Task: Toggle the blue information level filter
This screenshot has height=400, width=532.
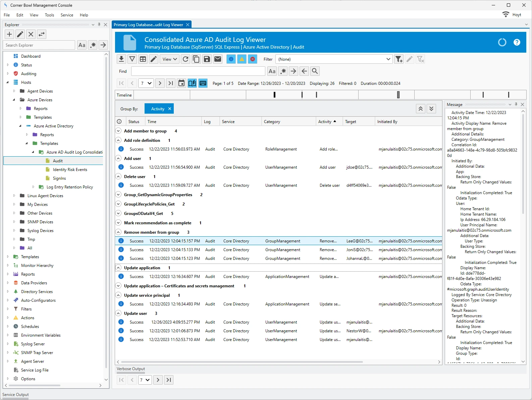Action: click(x=231, y=59)
